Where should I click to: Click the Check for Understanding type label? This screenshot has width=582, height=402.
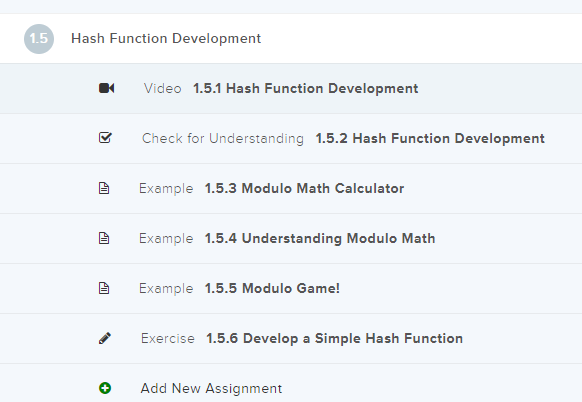point(223,138)
